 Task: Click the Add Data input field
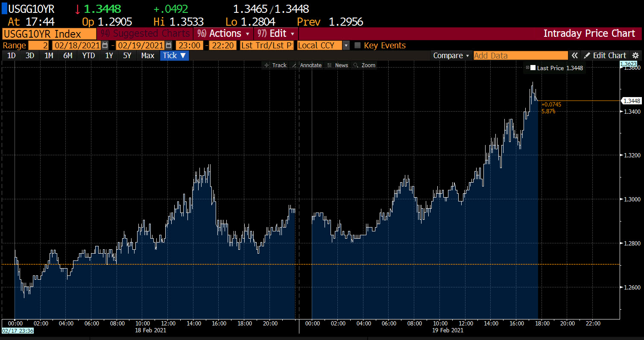tap(521, 56)
